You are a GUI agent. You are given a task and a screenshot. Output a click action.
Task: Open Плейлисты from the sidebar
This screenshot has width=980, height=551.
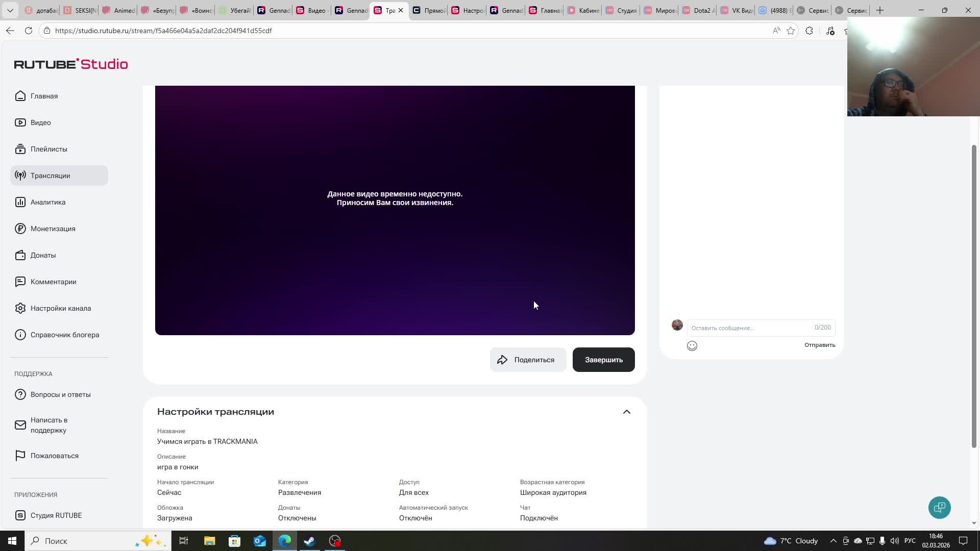click(x=48, y=149)
